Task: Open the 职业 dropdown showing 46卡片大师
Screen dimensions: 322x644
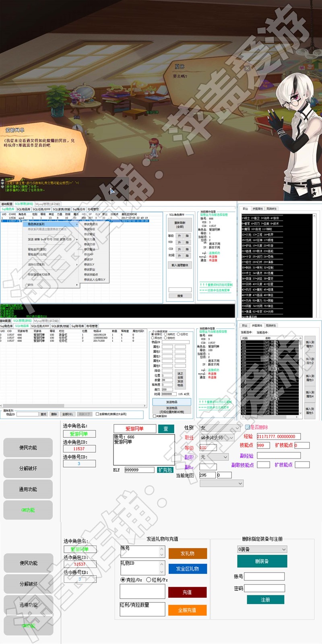Action: (x=217, y=438)
